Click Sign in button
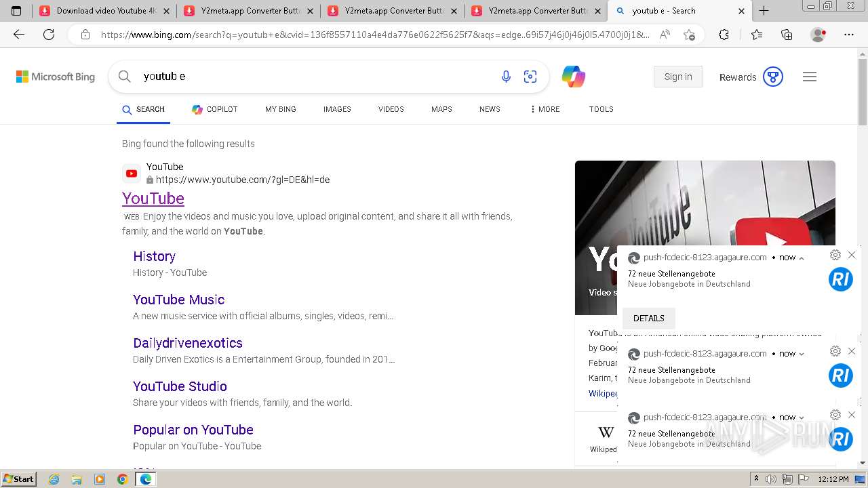Viewport: 868px width, 488px height. click(678, 77)
